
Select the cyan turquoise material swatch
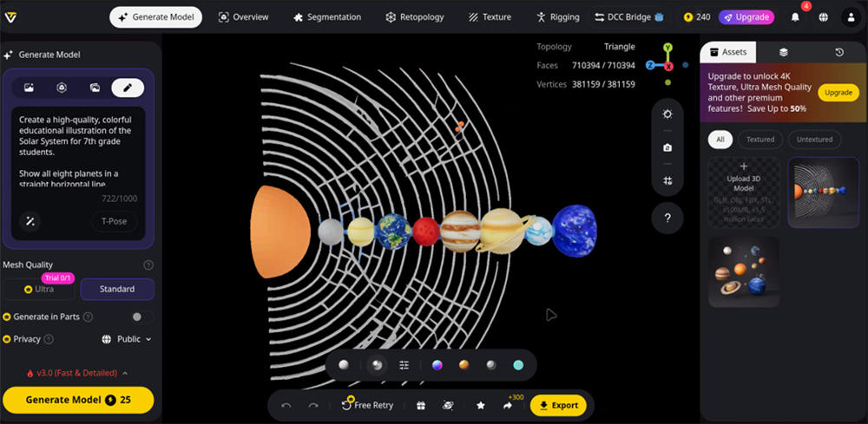coord(518,365)
